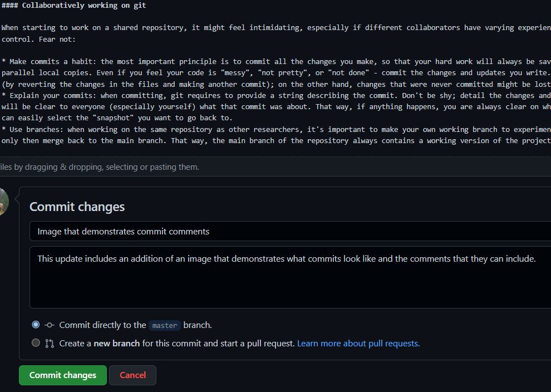Focus the commit title field 'Image that demonstrates commit comments'
This screenshot has width=551, height=392.
click(x=291, y=231)
